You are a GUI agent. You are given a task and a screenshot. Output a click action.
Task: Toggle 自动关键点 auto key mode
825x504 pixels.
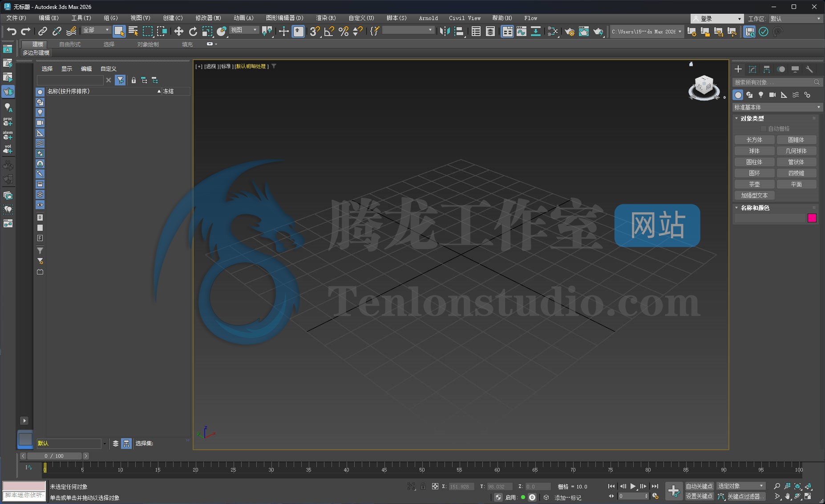(x=699, y=486)
